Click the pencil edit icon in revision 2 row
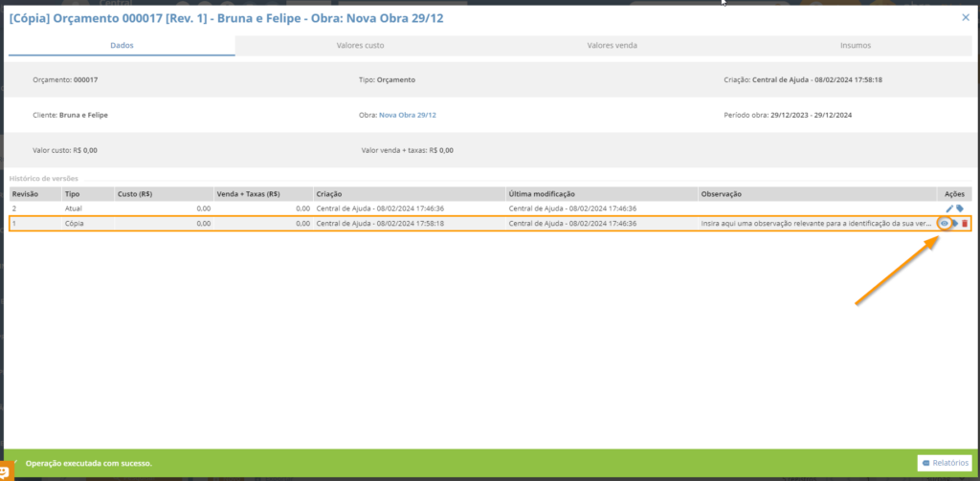 coord(949,208)
